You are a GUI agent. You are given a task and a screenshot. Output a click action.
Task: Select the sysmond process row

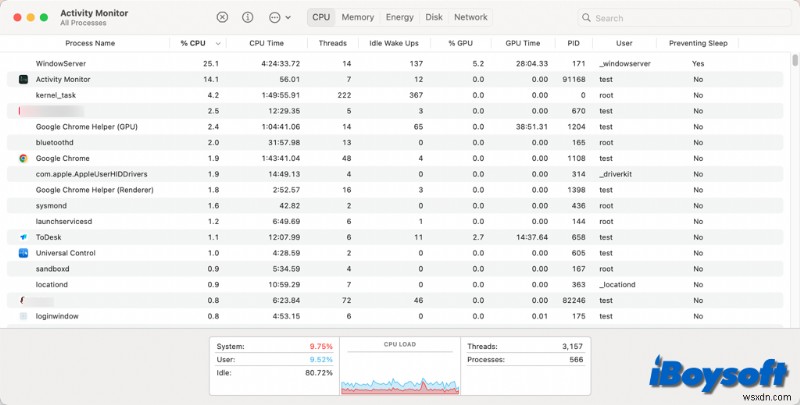(x=395, y=206)
